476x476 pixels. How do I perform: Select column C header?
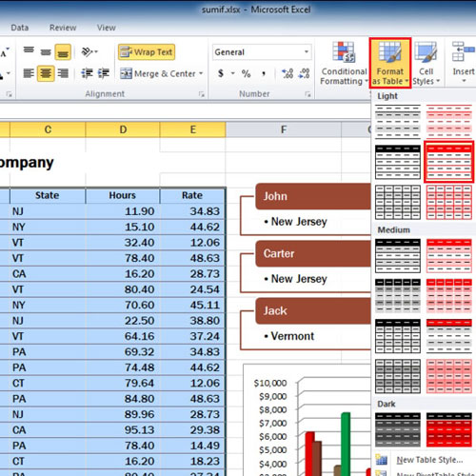point(48,129)
